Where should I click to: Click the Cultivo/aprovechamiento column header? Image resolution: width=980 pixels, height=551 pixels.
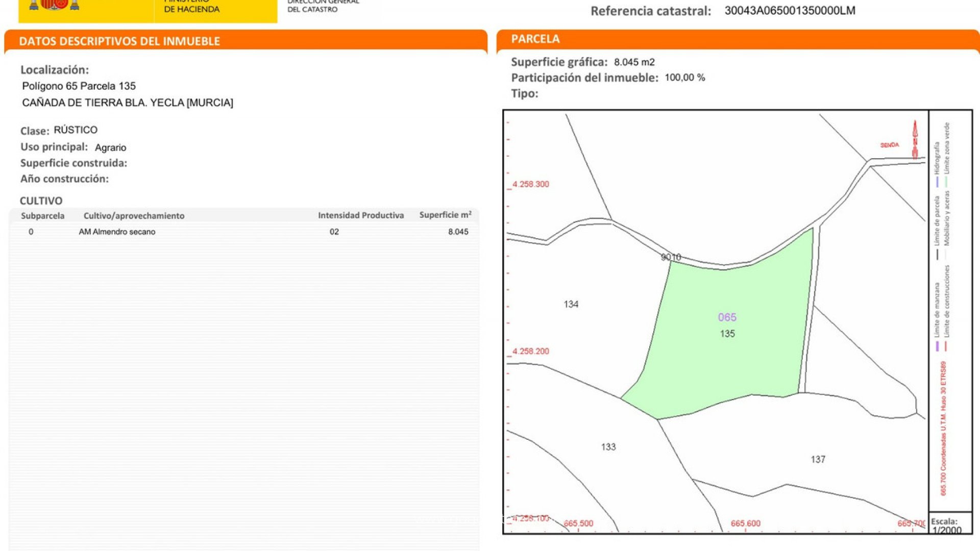(134, 216)
